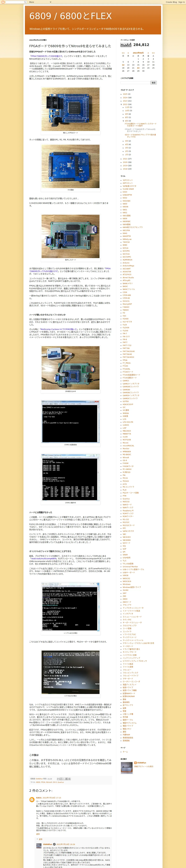Click 返信 reply link under hi631 comment
This screenshot has width=186, height=868.
(x=38, y=834)
